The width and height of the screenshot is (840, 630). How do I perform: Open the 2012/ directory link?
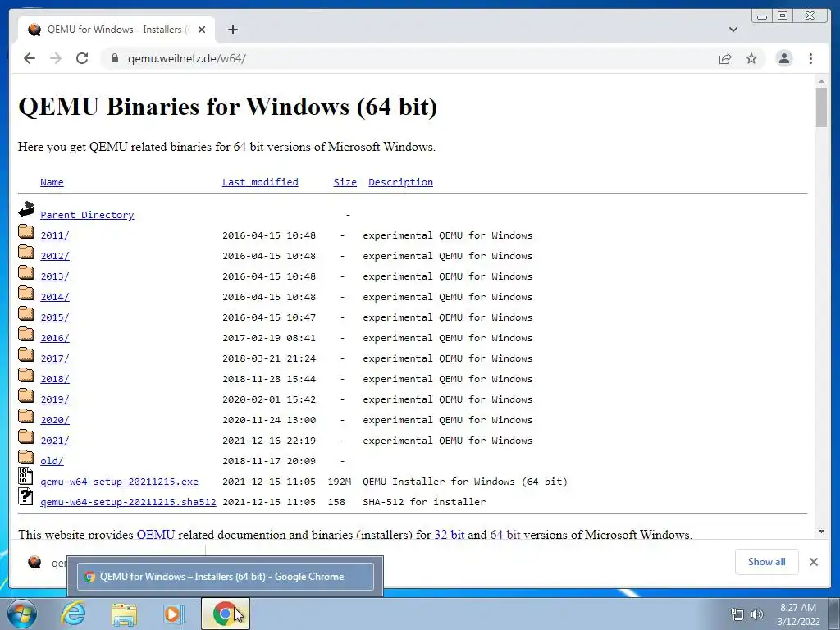click(55, 256)
